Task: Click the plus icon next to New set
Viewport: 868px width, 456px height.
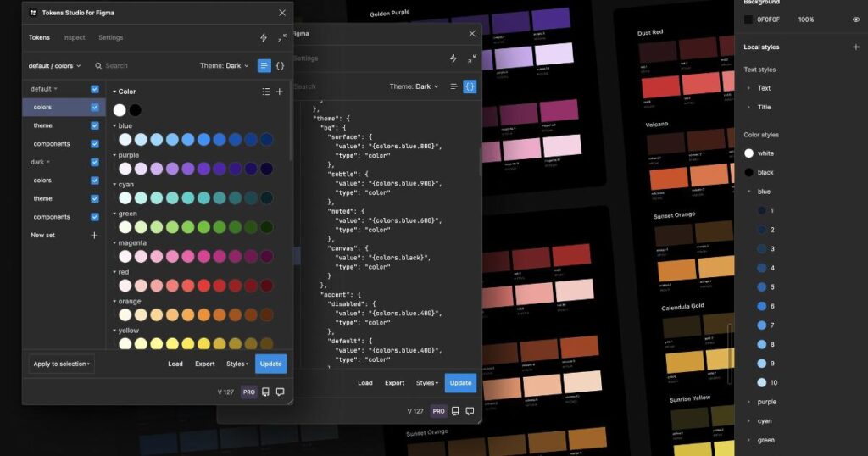Action: pos(94,235)
